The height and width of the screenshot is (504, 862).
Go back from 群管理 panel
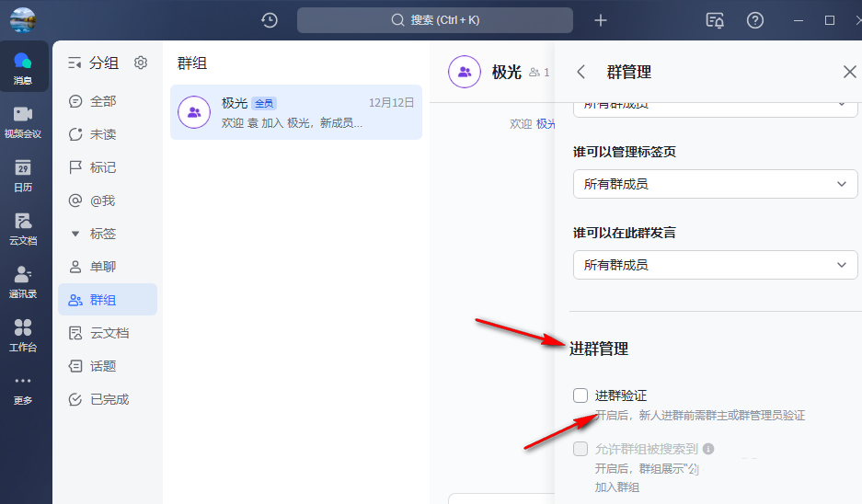(580, 72)
